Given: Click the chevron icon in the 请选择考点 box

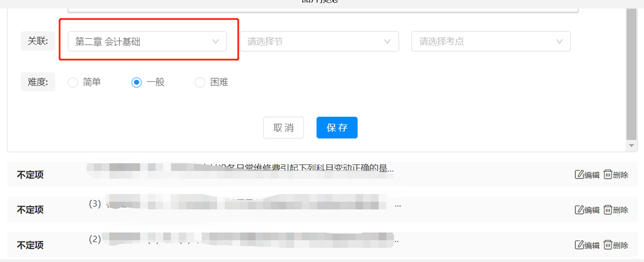Looking at the screenshot, I should click(559, 41).
